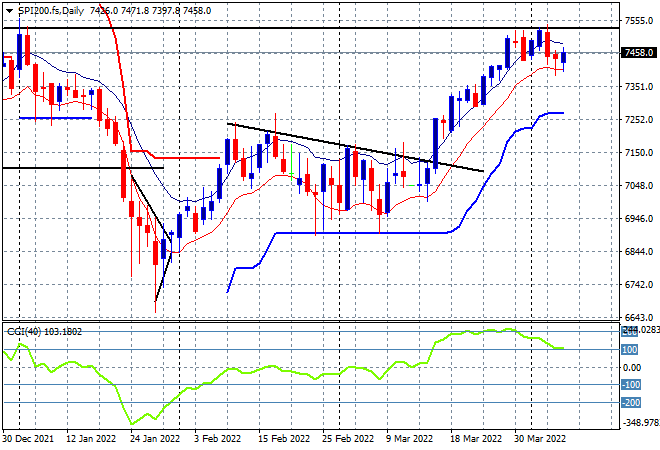Click the 9 Mar 2022 date label
The image size is (660, 450).
tap(409, 439)
